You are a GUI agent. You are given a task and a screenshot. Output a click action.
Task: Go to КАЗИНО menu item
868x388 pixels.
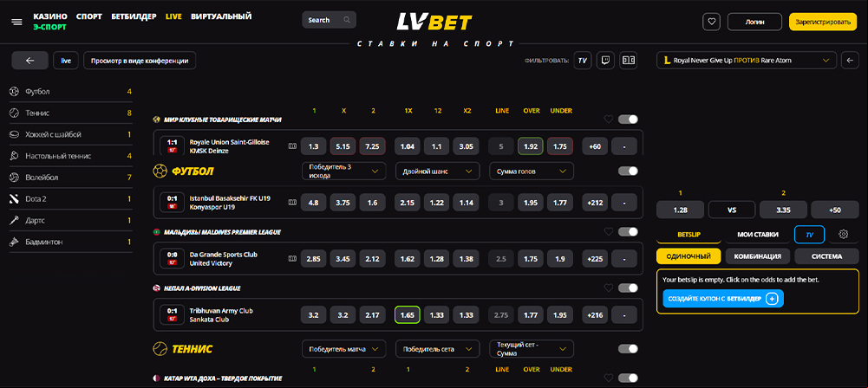click(x=50, y=16)
